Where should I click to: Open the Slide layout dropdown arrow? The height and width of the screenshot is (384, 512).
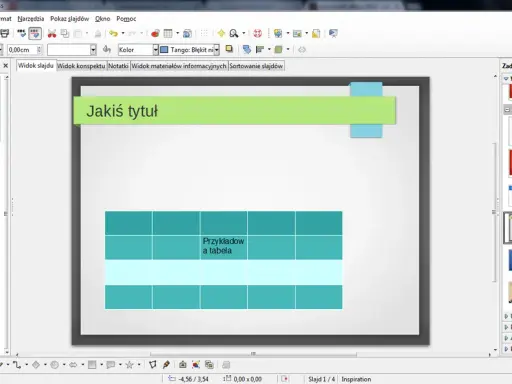(x=306, y=33)
